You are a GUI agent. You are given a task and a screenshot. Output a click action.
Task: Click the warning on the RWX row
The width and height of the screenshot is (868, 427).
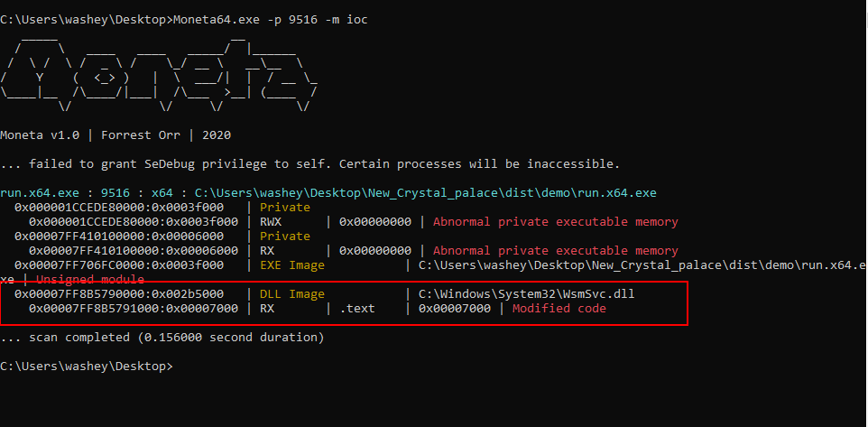[x=555, y=222]
